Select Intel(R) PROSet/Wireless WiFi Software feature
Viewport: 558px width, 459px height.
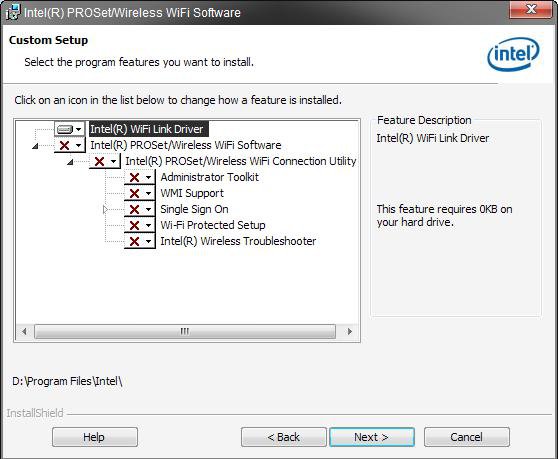[x=185, y=145]
